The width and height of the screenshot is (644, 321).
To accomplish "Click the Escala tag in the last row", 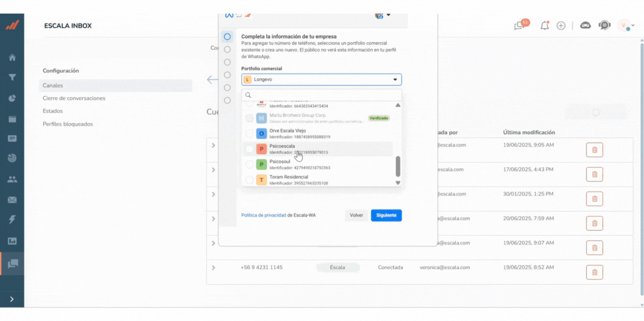I will pos(337,268).
